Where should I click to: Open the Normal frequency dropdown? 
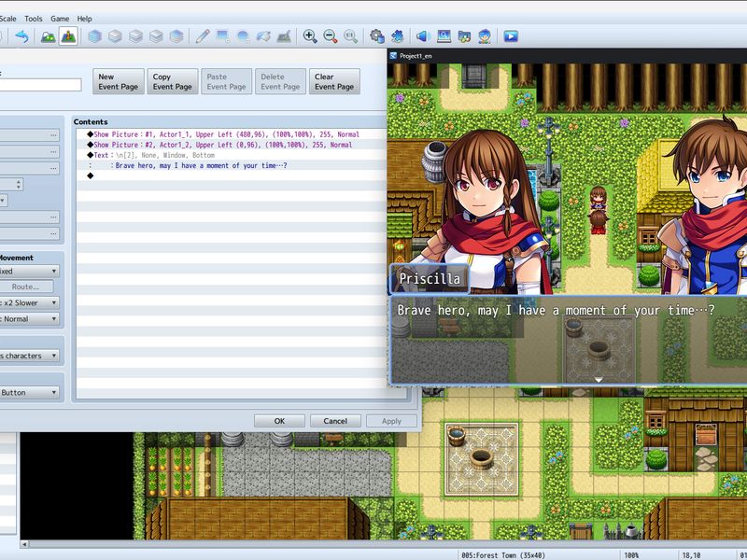[29, 319]
